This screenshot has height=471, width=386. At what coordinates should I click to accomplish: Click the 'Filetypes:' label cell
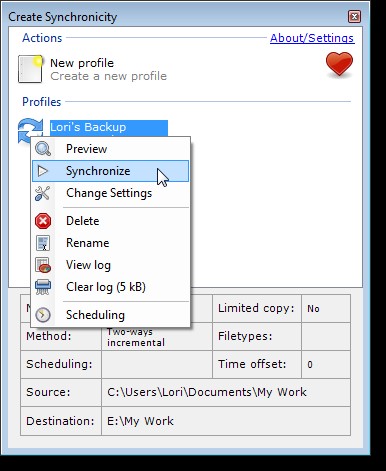(257, 336)
